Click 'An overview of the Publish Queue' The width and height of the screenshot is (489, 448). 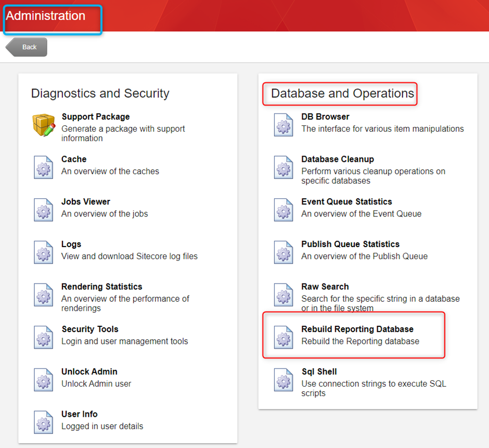click(x=364, y=256)
